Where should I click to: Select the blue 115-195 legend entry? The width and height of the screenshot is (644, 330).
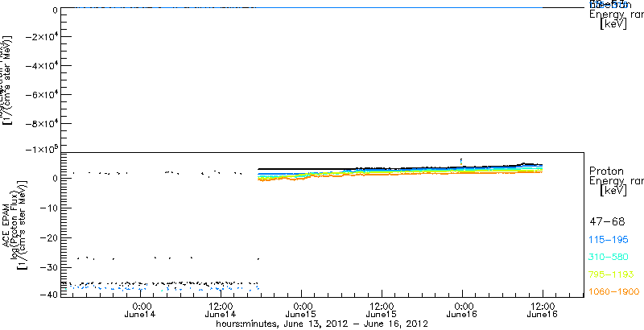pyautogui.click(x=609, y=240)
